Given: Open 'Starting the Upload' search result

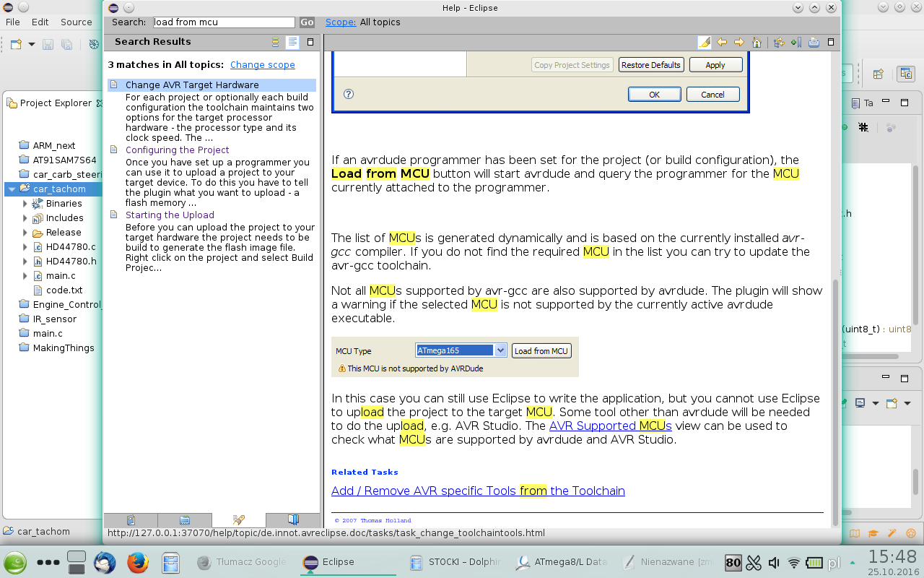Looking at the screenshot, I should 170,215.
